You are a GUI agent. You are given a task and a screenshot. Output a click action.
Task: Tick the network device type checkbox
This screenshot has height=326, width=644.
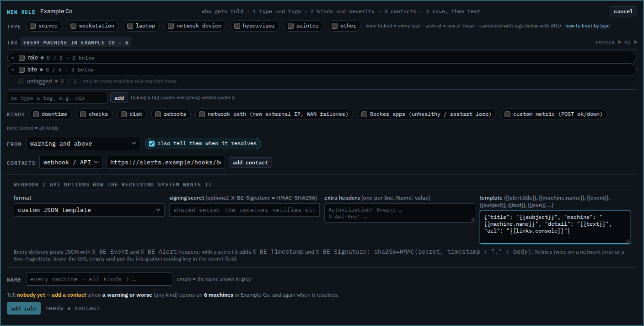coord(171,26)
